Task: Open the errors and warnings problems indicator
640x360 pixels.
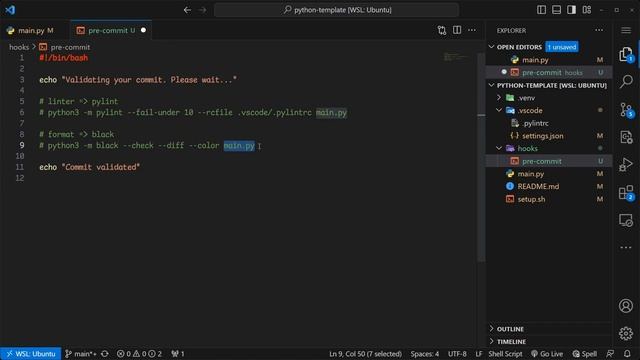Action: [x=139, y=354]
